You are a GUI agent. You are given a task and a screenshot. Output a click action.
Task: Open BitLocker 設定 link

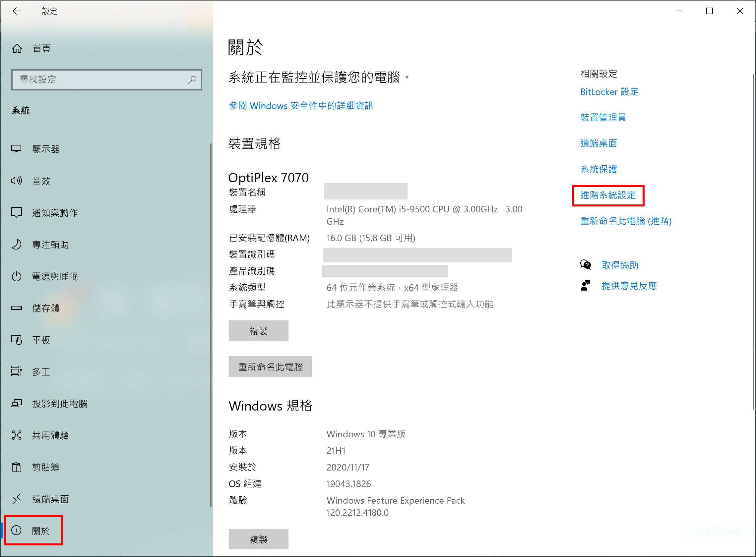tap(609, 92)
